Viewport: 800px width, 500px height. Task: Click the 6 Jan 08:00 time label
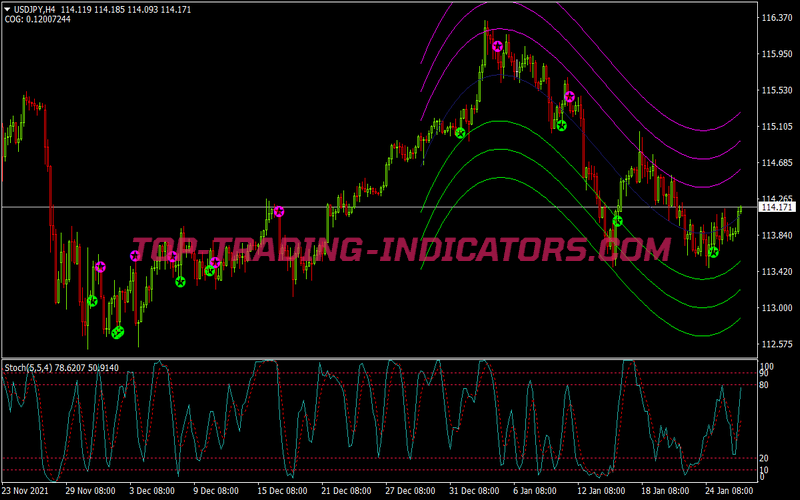coord(536,491)
